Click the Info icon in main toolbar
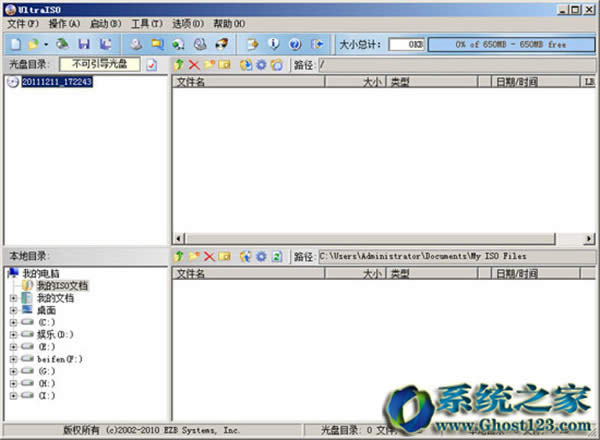Screen dimensions: 600x440 [x=273, y=44]
